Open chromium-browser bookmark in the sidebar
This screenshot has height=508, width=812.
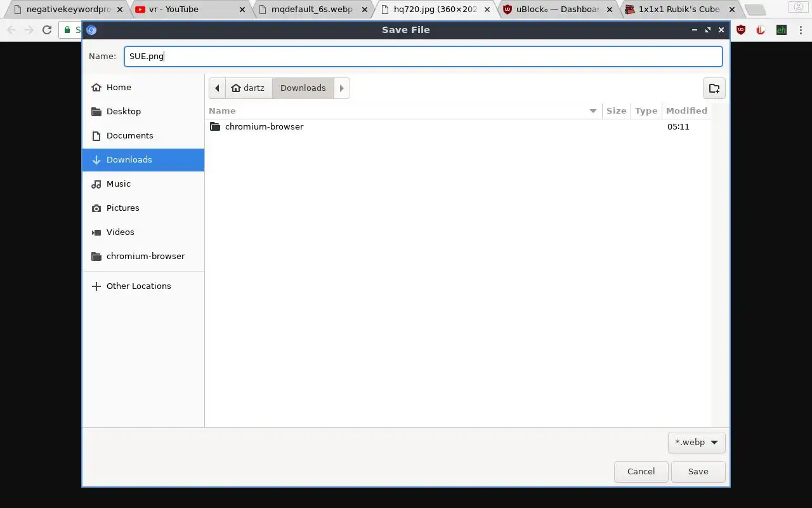point(143,256)
